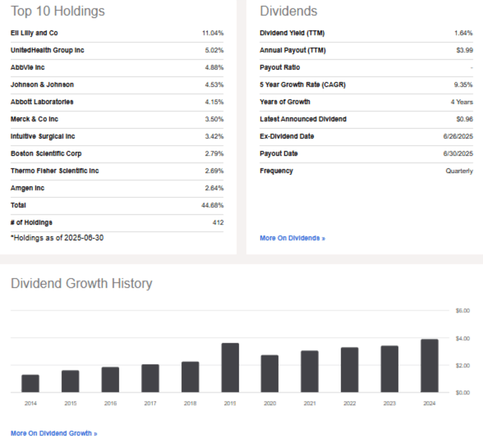Select Intuitive Surgical Inc holding
483x448 pixels.
(x=43, y=137)
